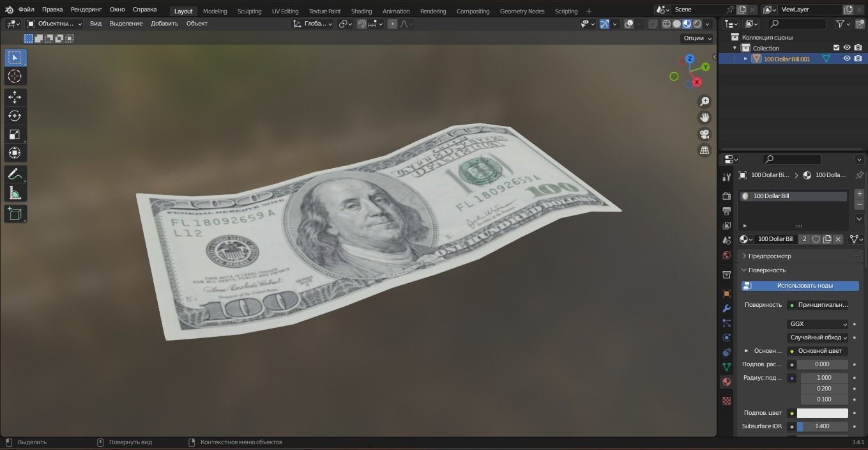Viewport: 868px width, 450px height.
Task: Select the Rotate tool
Action: point(14,115)
